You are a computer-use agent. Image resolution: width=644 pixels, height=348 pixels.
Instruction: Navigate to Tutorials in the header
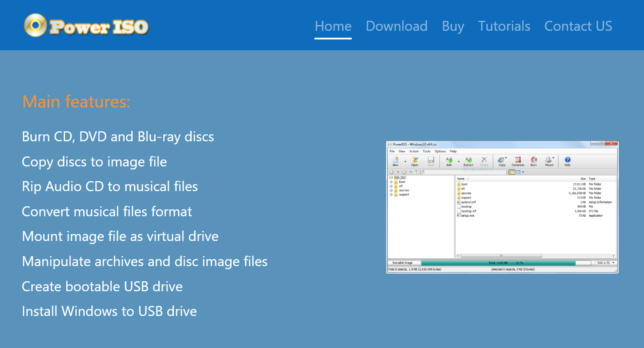point(504,26)
